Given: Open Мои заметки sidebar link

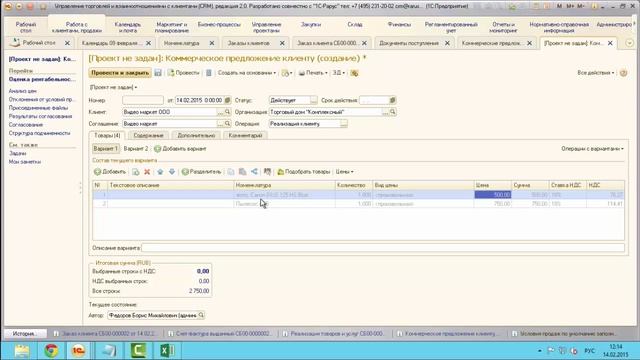Looking at the screenshot, I should [x=25, y=162].
